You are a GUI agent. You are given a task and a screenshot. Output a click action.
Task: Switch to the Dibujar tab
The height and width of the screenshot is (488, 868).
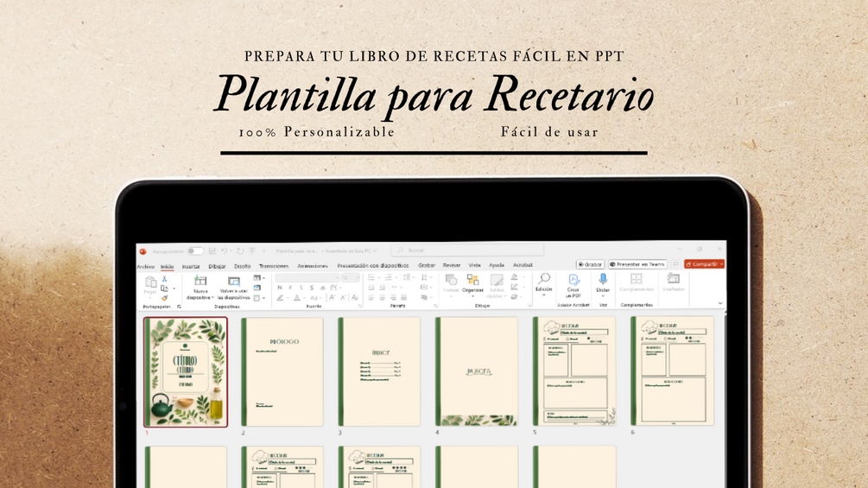[x=217, y=266]
